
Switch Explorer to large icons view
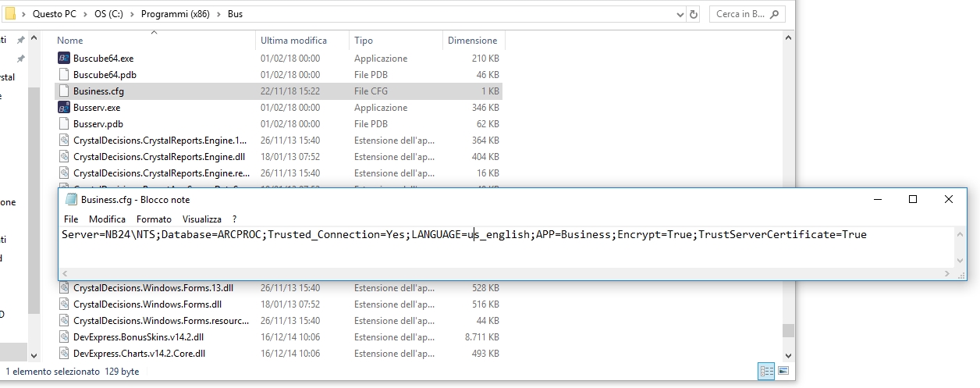click(x=783, y=371)
